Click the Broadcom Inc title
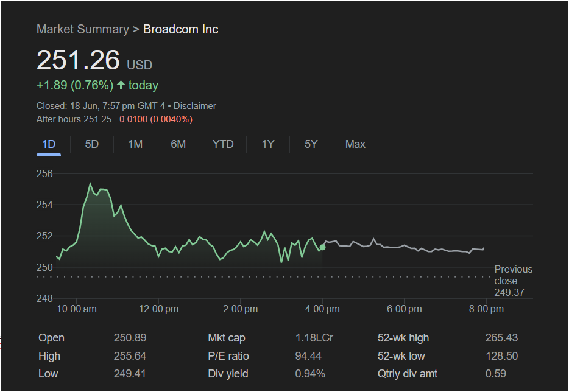Screen dimensions: 569x392 click(x=181, y=29)
